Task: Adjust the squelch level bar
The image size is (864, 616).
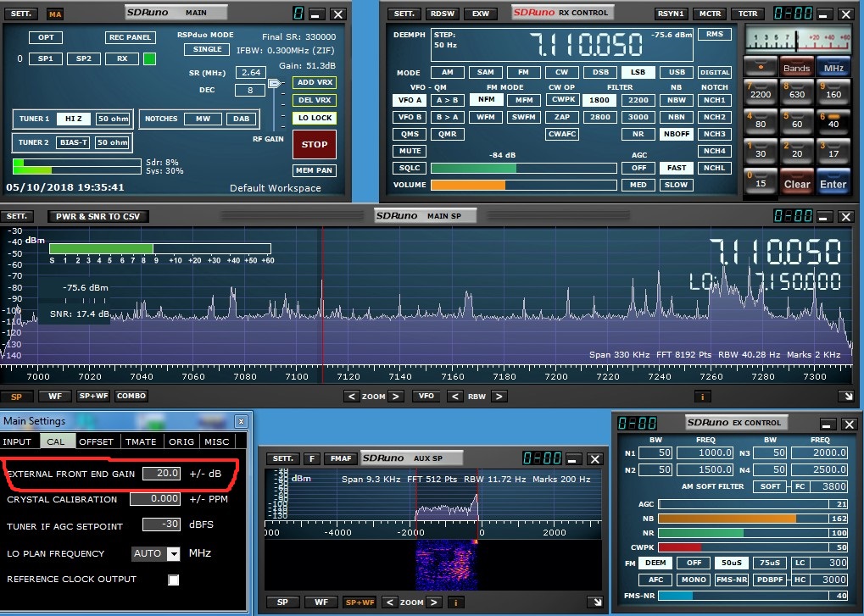Action: pyautogui.click(x=523, y=168)
